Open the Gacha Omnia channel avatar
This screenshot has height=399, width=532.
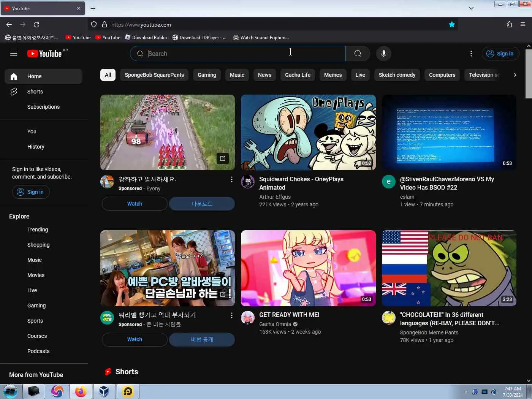click(x=248, y=317)
